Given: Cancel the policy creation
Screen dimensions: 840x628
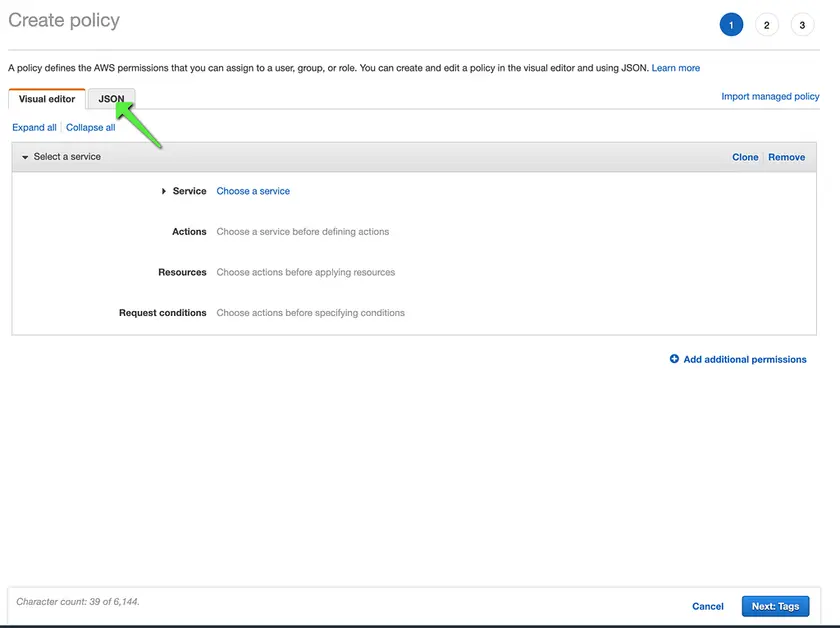Looking at the screenshot, I should click(708, 607).
